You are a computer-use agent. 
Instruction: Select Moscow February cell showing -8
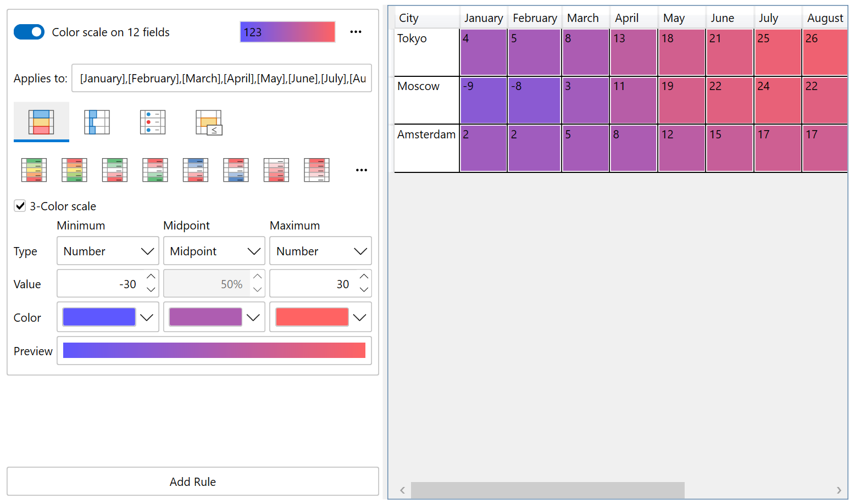pyautogui.click(x=534, y=100)
